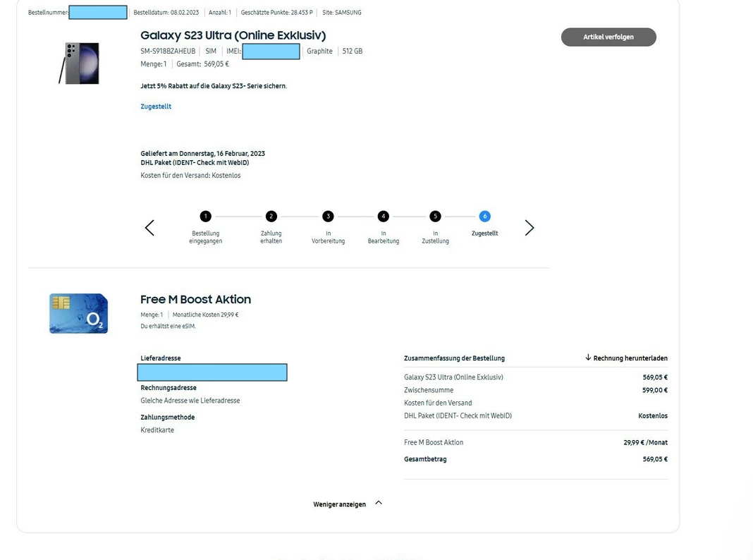The image size is (753, 560).
Task: Click the Artikel verfolgen button
Action: [x=608, y=37]
